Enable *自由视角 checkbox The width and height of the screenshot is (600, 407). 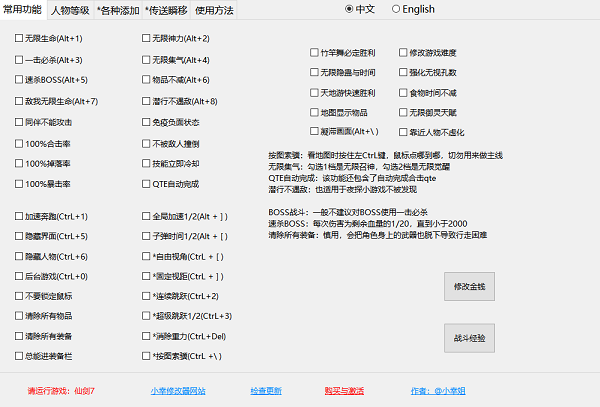[146, 257]
